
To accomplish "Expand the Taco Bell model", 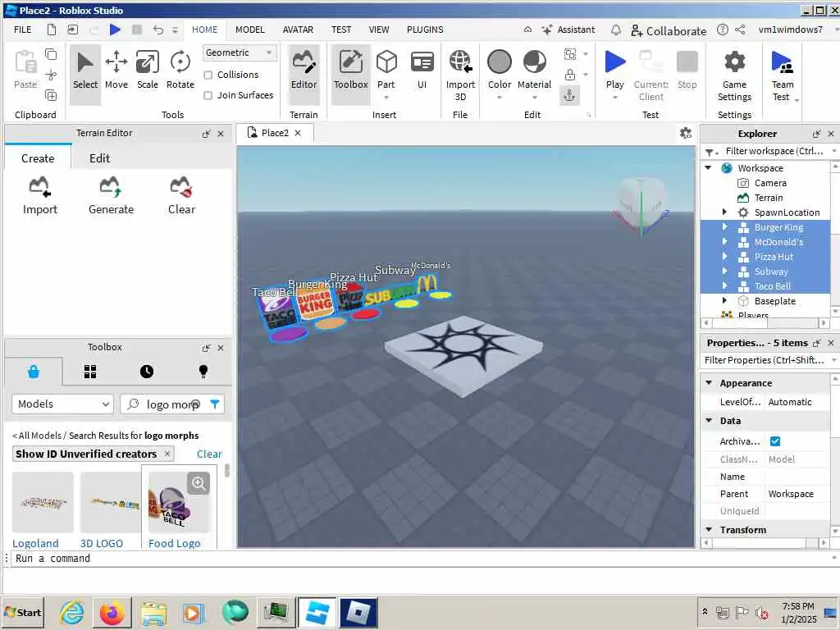I will click(724, 285).
